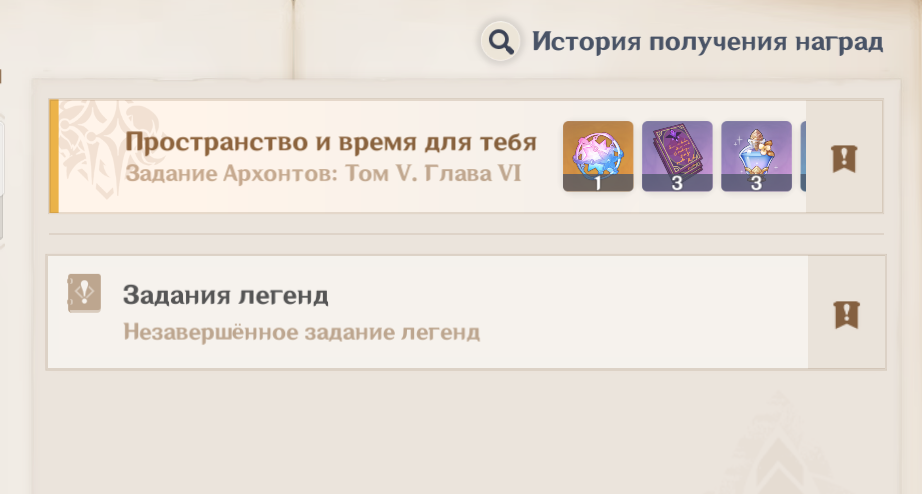The width and height of the screenshot is (922, 494).
Task: Click empty list area below Задания легенд
Action: (x=466, y=432)
